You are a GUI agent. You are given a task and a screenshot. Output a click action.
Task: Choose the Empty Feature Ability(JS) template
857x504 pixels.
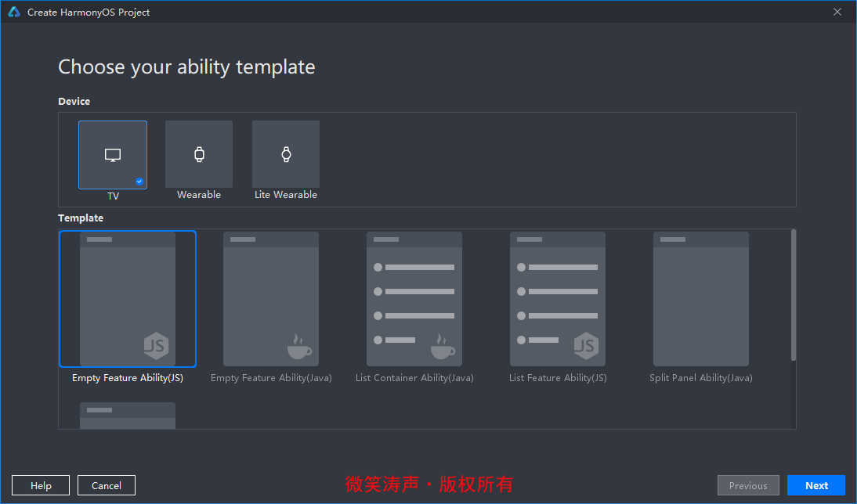[128, 299]
